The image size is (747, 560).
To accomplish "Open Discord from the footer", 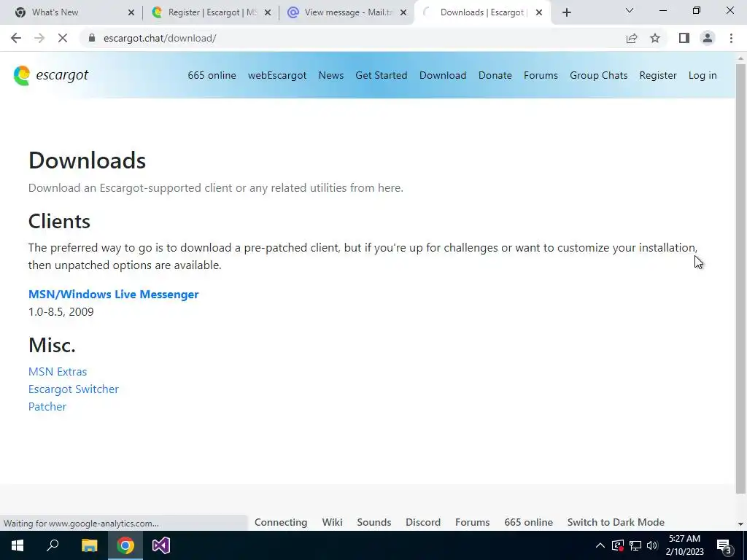I will click(423, 522).
